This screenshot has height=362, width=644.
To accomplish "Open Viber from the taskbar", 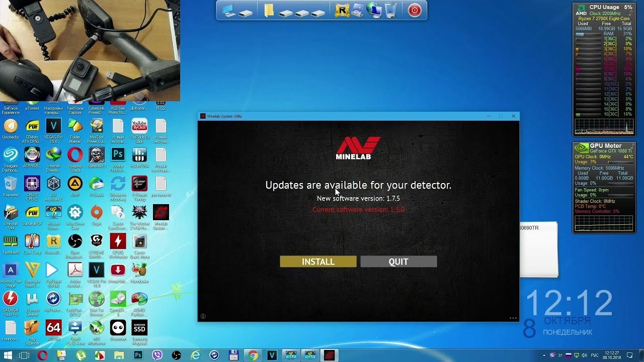I will [157, 355].
